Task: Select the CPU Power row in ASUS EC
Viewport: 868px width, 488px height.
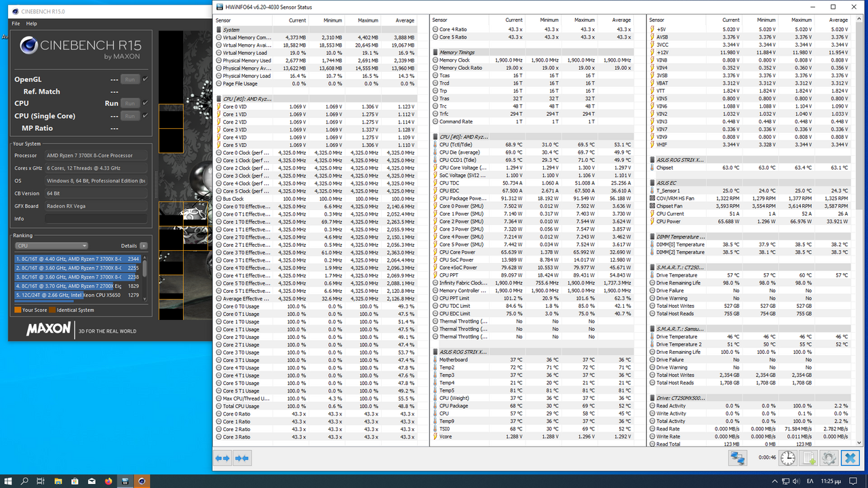Action: 749,221
